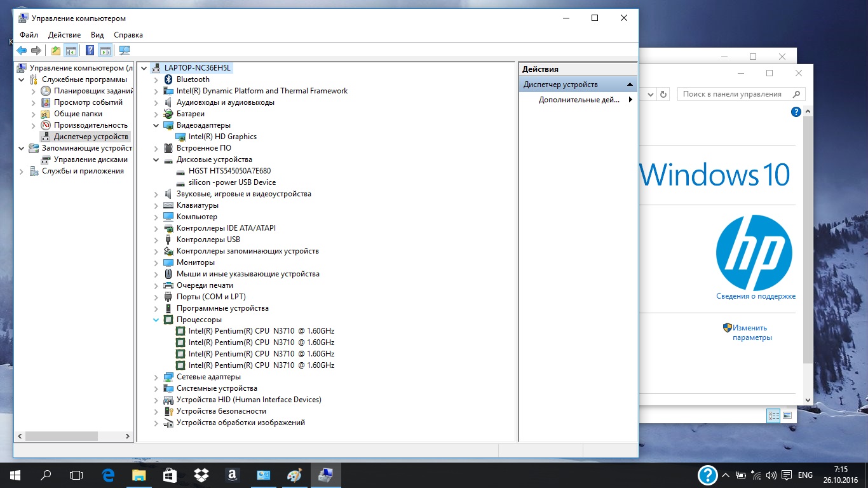Collapse the Служебные программы node
The width and height of the screenshot is (868, 488).
click(x=22, y=79)
